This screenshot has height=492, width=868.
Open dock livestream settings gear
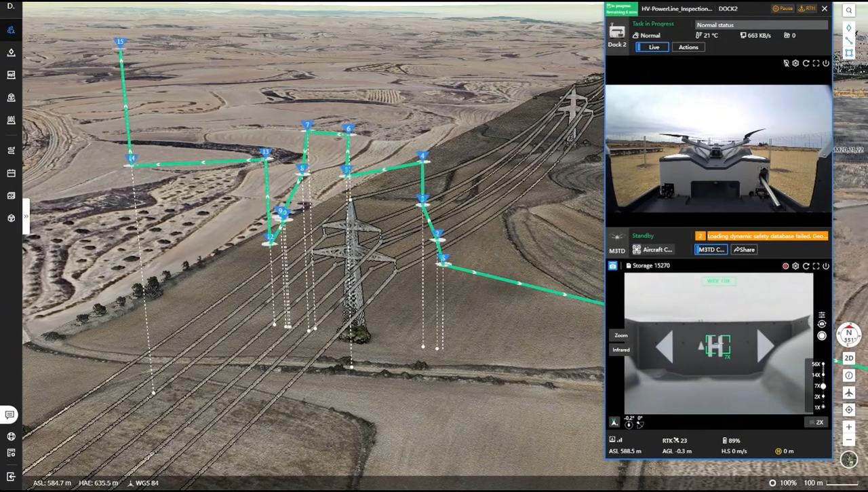[796, 63]
